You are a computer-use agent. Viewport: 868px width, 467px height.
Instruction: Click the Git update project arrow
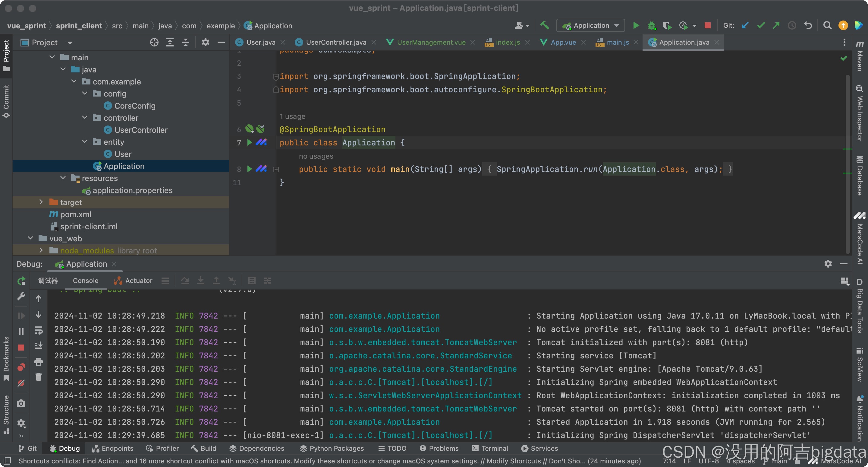(x=745, y=26)
